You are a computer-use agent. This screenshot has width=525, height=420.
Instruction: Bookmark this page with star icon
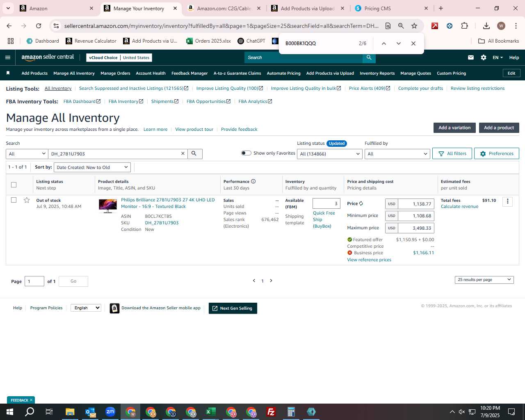[x=414, y=26]
